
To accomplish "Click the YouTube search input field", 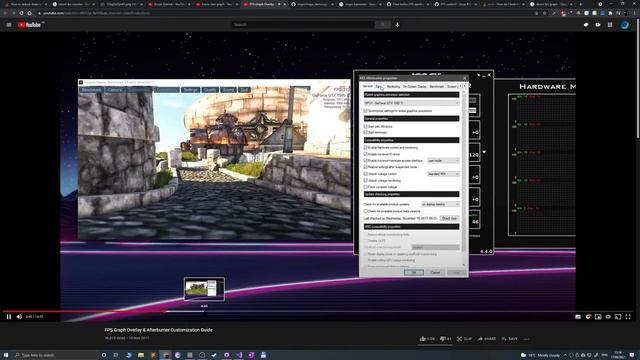I will (x=303, y=25).
